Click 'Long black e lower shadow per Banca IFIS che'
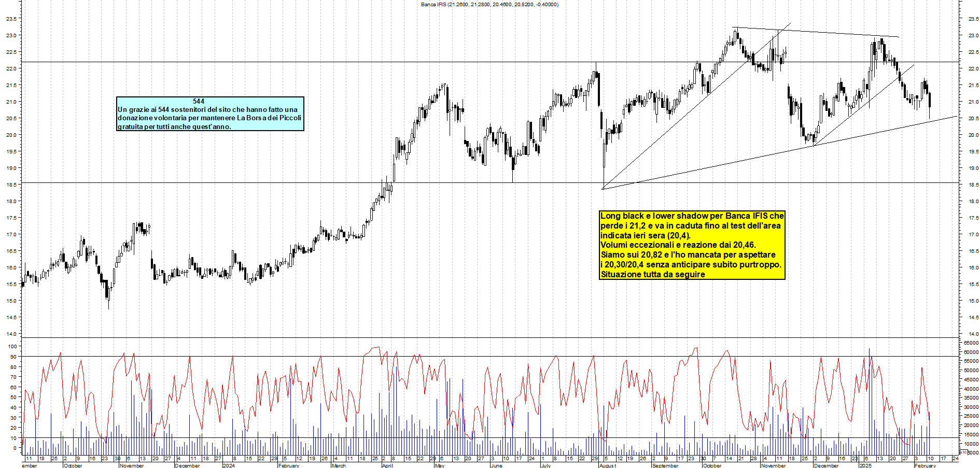Image resolution: width=980 pixels, height=468 pixels. click(x=692, y=216)
